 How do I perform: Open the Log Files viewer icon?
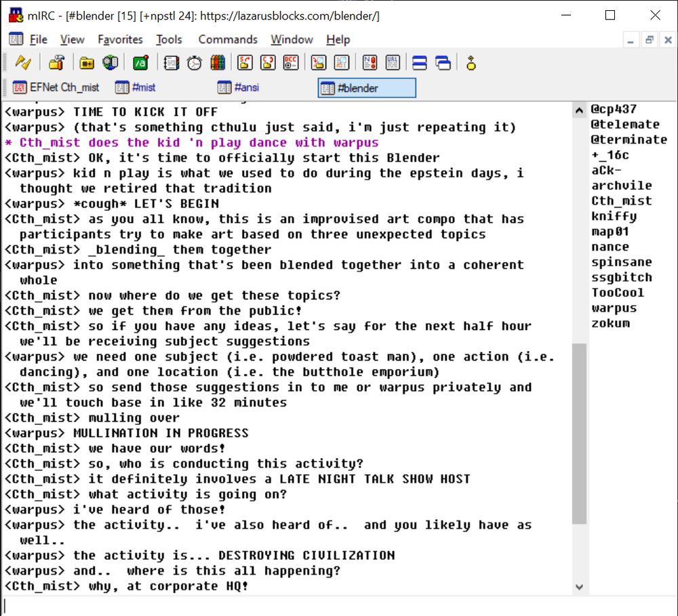pyautogui.click(x=342, y=63)
